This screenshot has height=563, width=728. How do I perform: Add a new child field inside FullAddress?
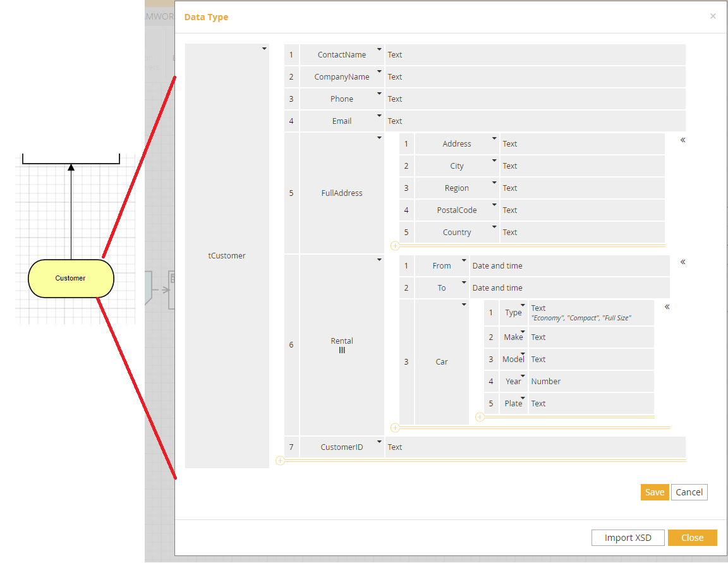coord(394,246)
